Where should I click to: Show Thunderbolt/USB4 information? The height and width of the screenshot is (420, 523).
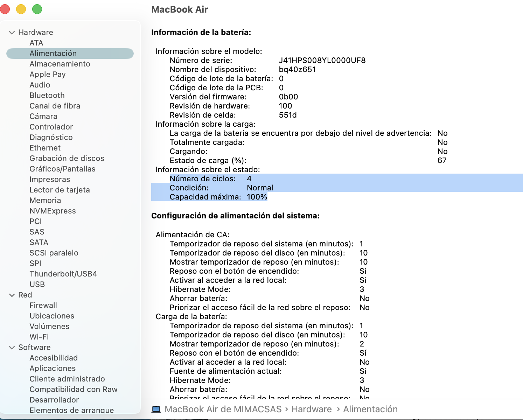click(x=63, y=274)
